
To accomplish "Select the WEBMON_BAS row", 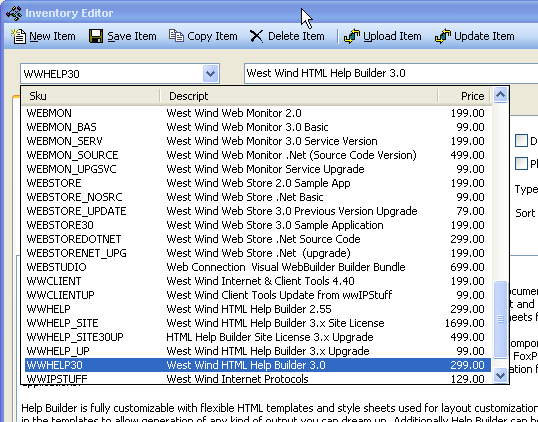I will click(258, 127).
